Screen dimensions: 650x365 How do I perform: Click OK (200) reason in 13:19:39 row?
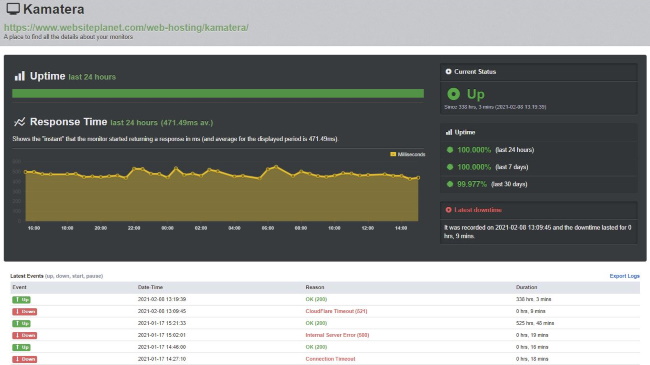[x=316, y=299]
